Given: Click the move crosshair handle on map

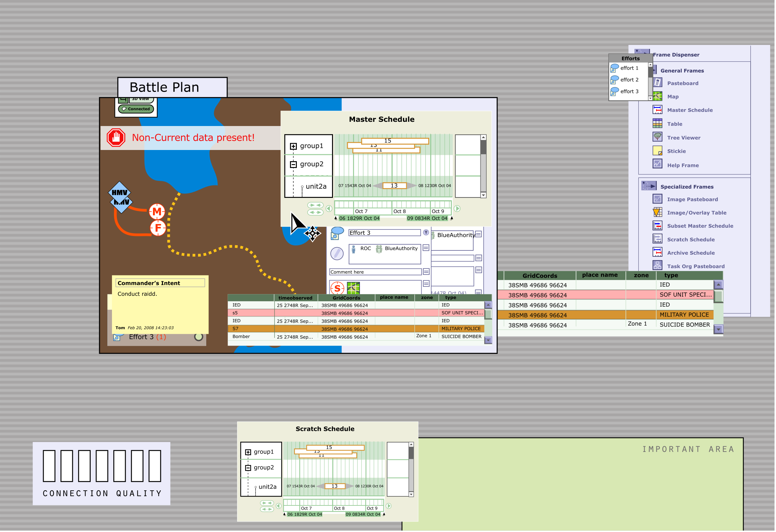Looking at the screenshot, I should [313, 234].
